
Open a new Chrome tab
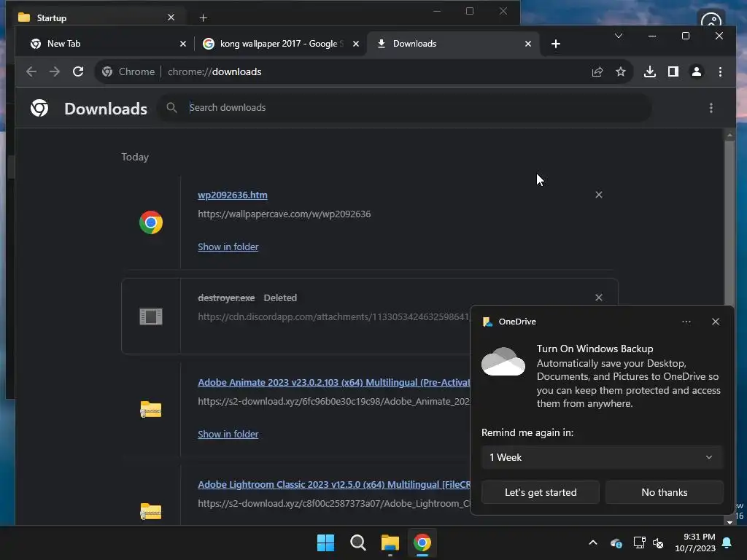(x=555, y=44)
